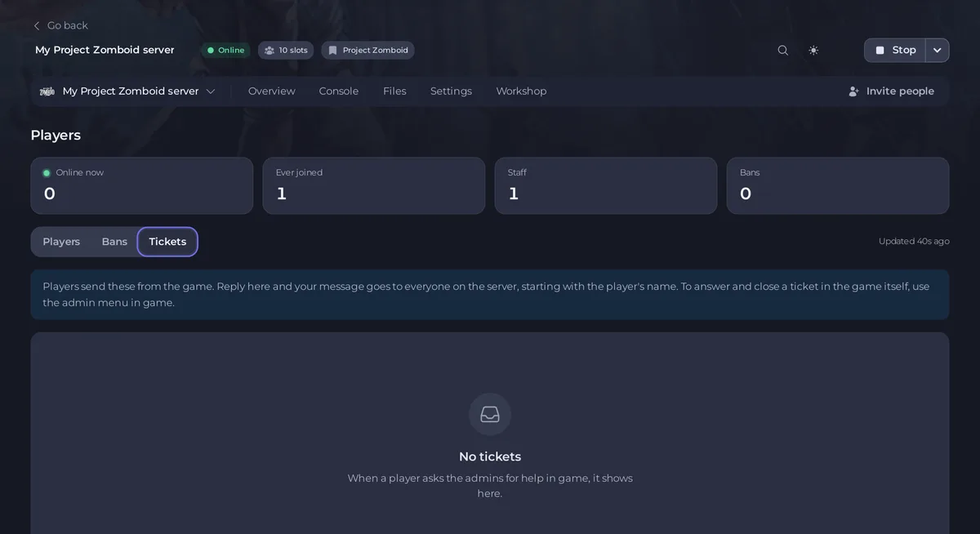Viewport: 980px width, 534px height.
Task: Select the Ever joined stat card
Action: (374, 186)
